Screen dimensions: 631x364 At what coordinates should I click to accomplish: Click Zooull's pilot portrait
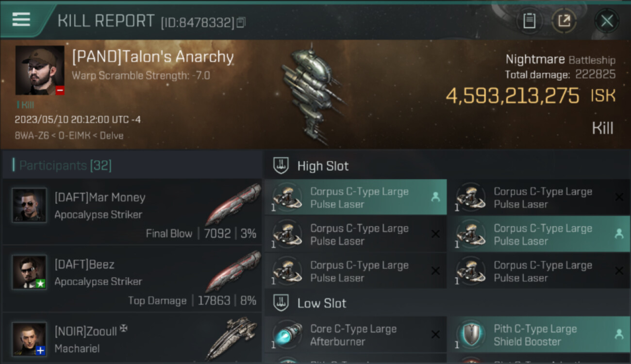30,339
